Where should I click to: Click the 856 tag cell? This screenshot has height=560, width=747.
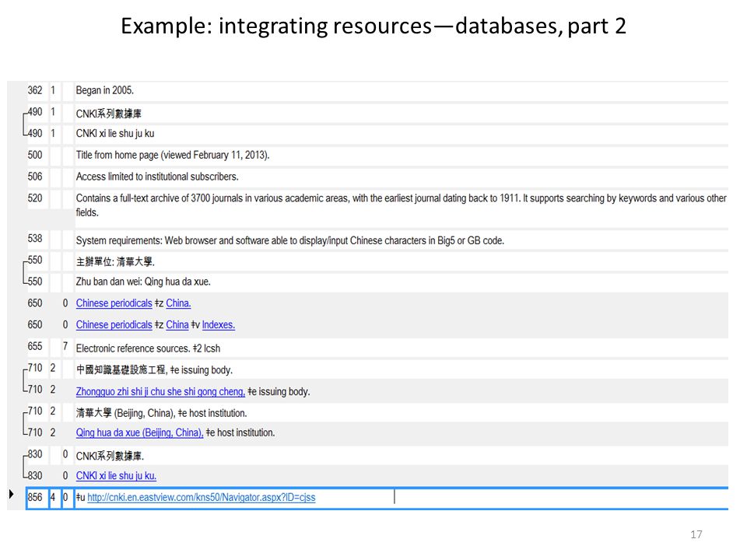37,498
